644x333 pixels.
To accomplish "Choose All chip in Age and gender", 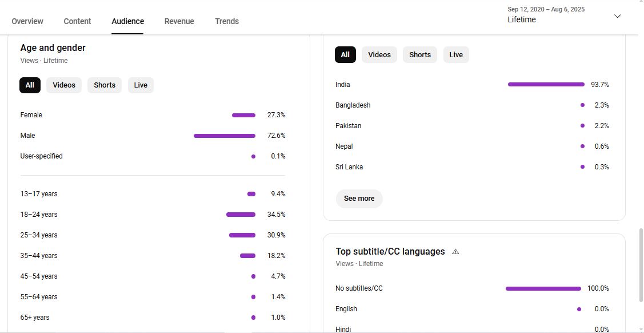I will [x=30, y=85].
